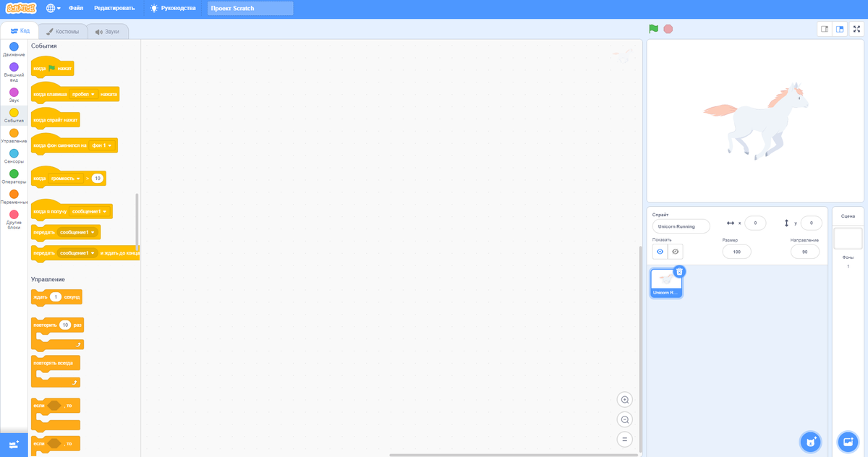The image size is (868, 457).
Task: Select the Звук block category
Action: coord(14,95)
